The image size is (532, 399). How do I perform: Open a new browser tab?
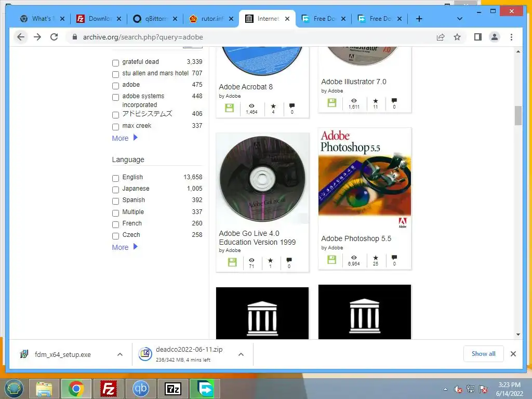click(x=419, y=19)
